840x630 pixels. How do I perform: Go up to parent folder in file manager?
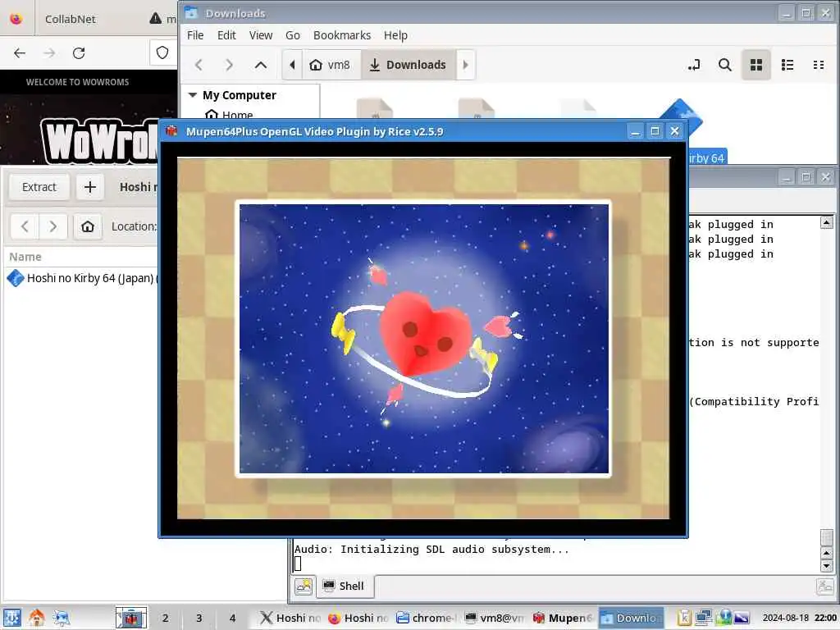pos(260,65)
